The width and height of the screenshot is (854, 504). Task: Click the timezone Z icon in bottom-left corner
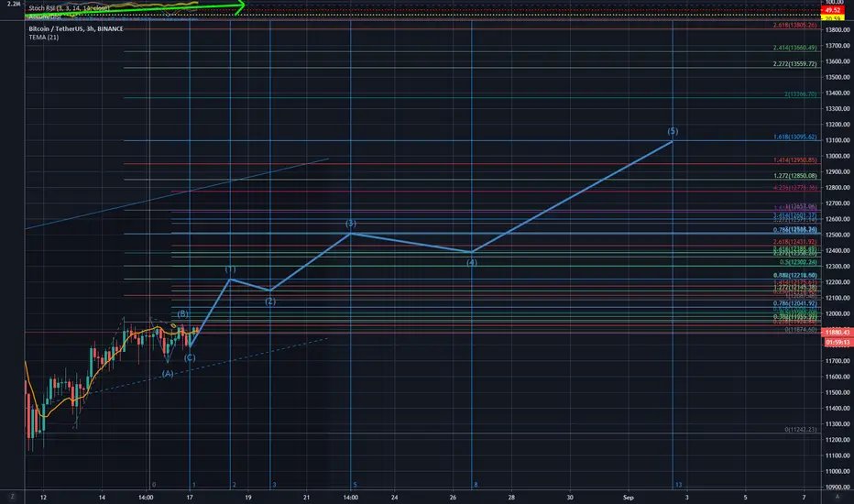(12, 497)
